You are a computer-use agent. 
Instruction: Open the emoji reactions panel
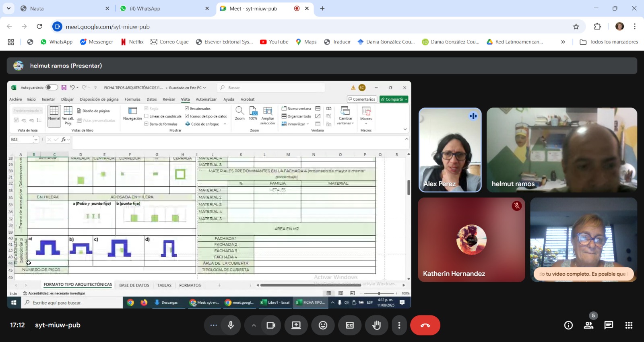[x=323, y=326]
